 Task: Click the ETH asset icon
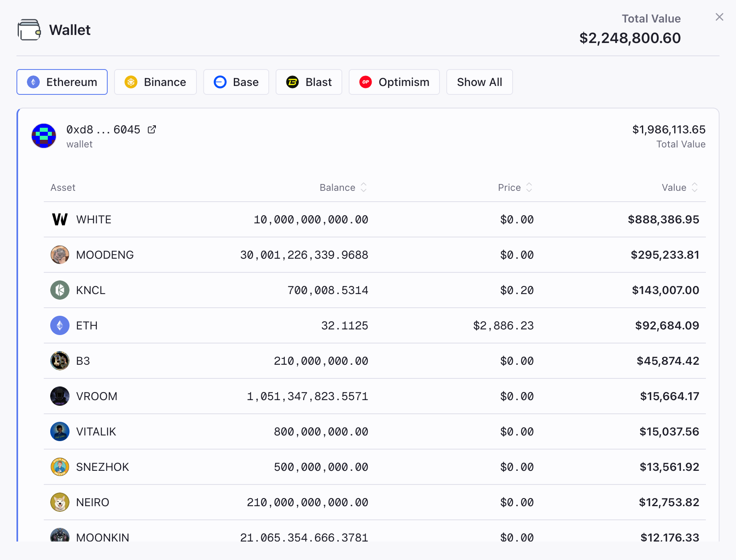point(60,325)
